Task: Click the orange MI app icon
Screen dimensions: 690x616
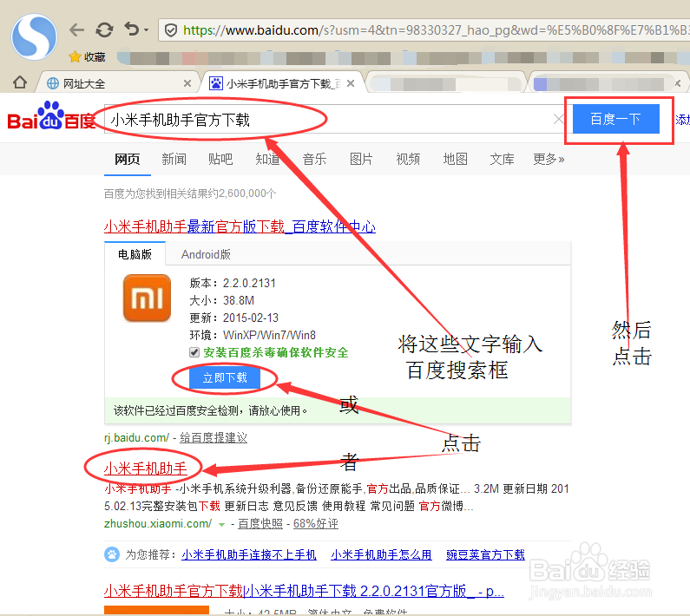Action: (147, 298)
